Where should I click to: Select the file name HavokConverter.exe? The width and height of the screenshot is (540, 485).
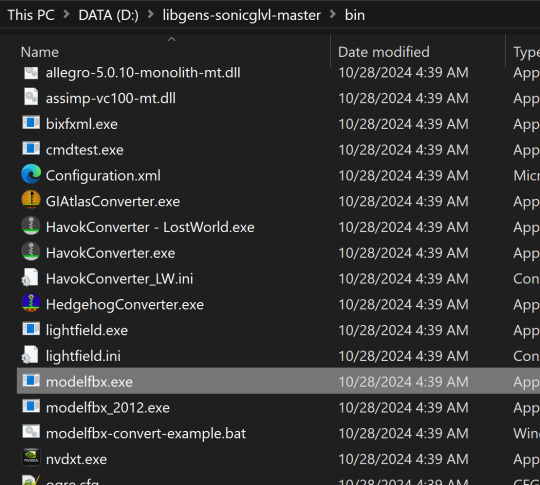point(111,253)
